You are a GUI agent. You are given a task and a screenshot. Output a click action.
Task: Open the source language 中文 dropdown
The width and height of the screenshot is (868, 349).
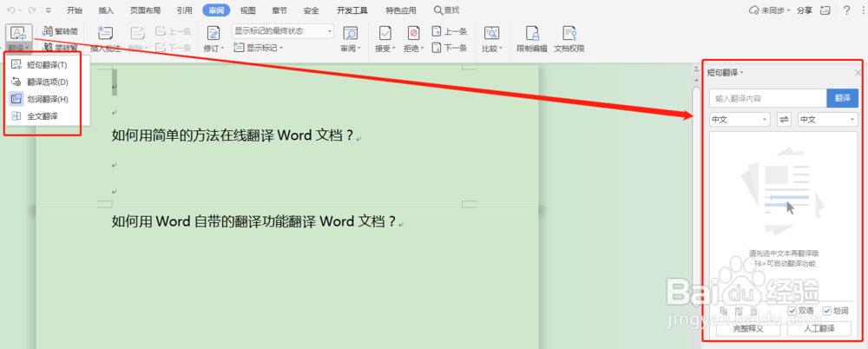click(740, 119)
